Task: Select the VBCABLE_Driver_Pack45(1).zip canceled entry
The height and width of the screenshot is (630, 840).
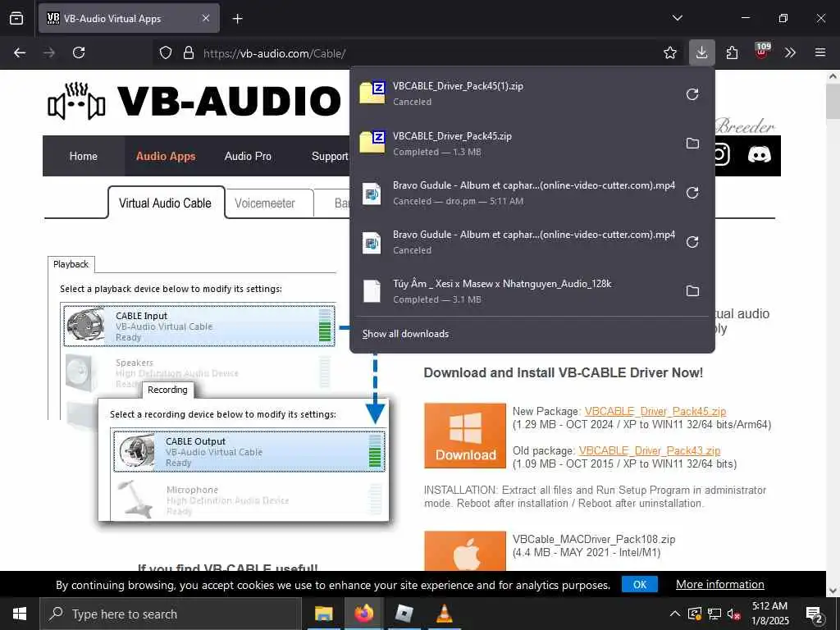Action: click(515, 94)
